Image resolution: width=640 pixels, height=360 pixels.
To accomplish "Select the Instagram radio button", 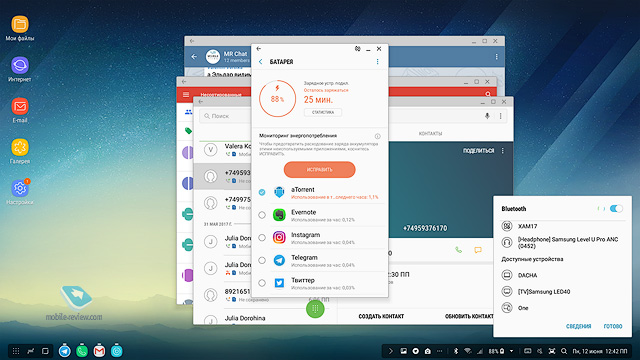I will (262, 238).
